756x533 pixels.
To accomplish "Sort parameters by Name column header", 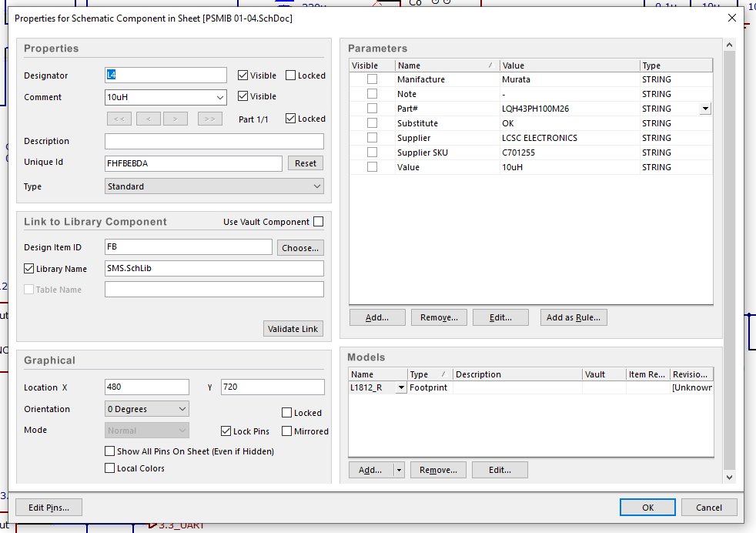I will click(x=447, y=65).
